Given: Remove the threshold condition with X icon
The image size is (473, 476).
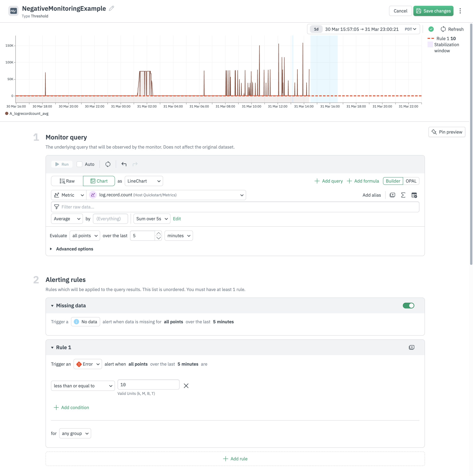Looking at the screenshot, I should coord(186,386).
